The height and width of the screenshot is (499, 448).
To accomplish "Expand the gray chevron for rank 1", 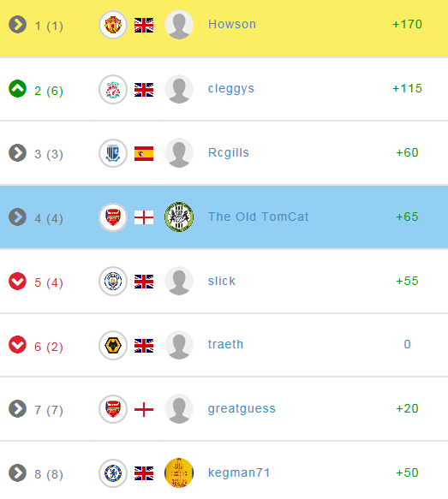I will point(17,24).
